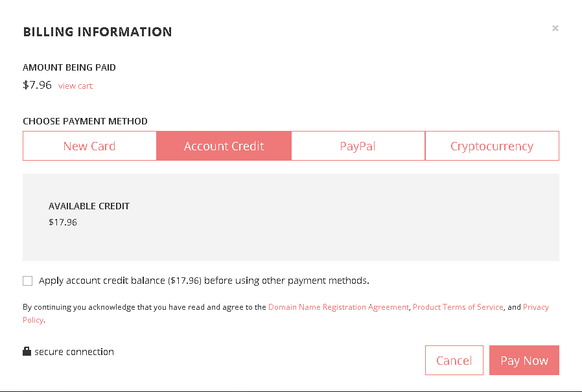
Task: Click the secure connection padlock icon
Action: click(x=27, y=351)
